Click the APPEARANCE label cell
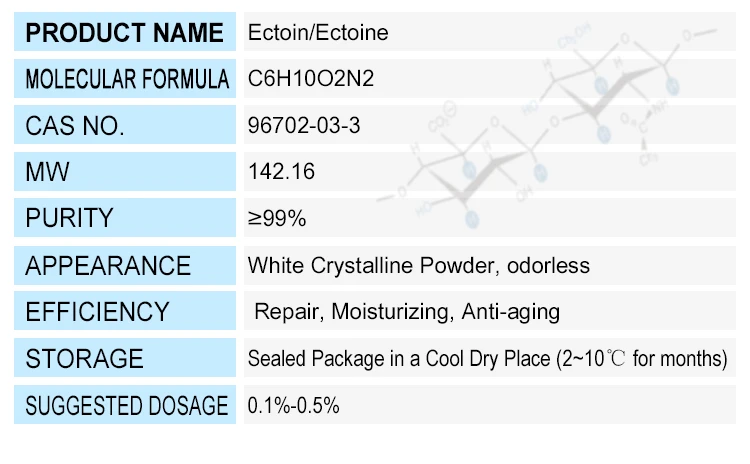Screen dimensions: 750x464 point(125,266)
